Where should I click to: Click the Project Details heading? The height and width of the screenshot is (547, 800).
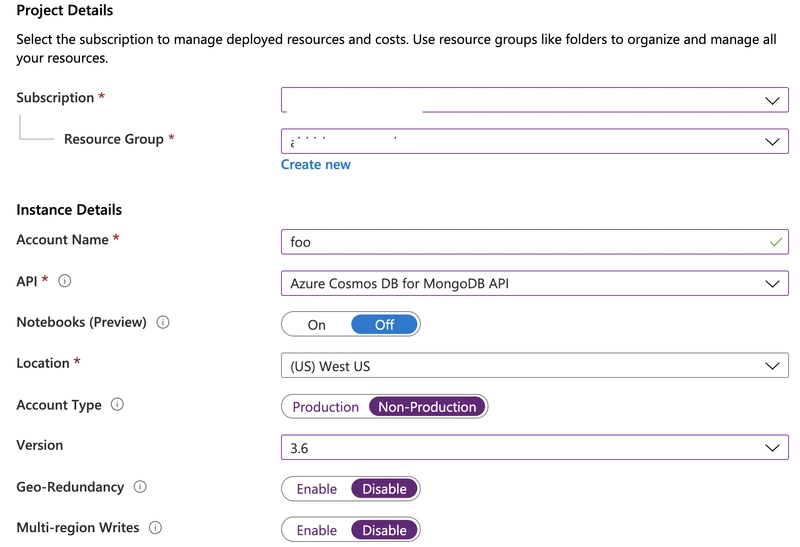coord(65,10)
